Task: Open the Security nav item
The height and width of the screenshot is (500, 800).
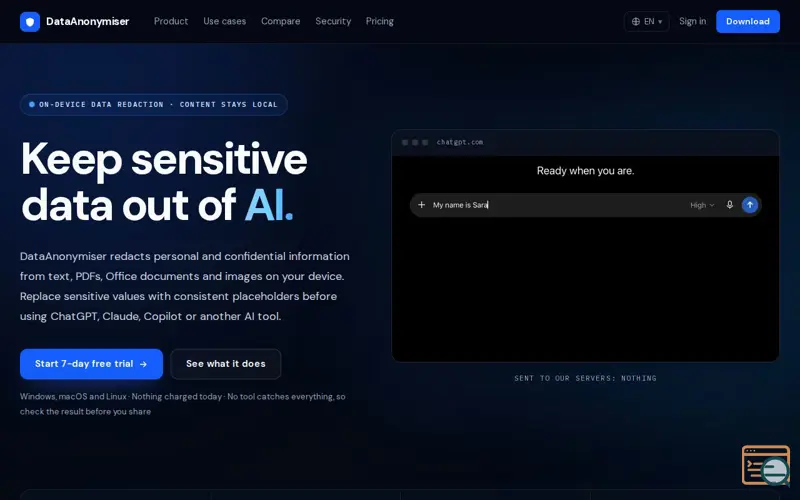Action: [x=333, y=21]
